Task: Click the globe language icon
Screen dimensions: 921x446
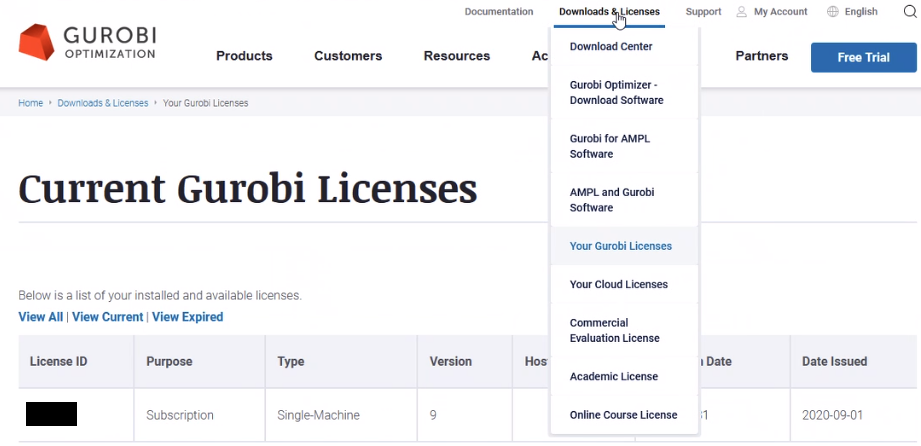Action: pos(833,12)
